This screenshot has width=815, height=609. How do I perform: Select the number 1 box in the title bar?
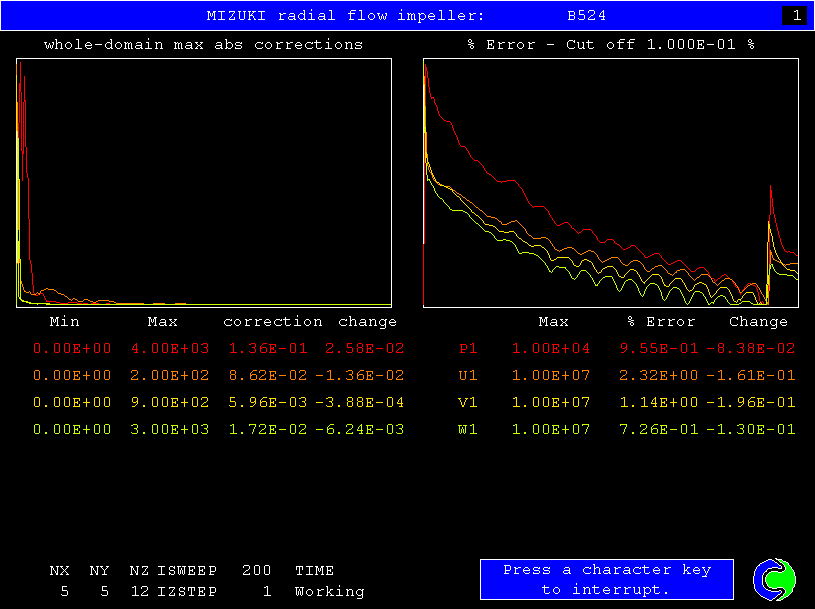pyautogui.click(x=795, y=16)
